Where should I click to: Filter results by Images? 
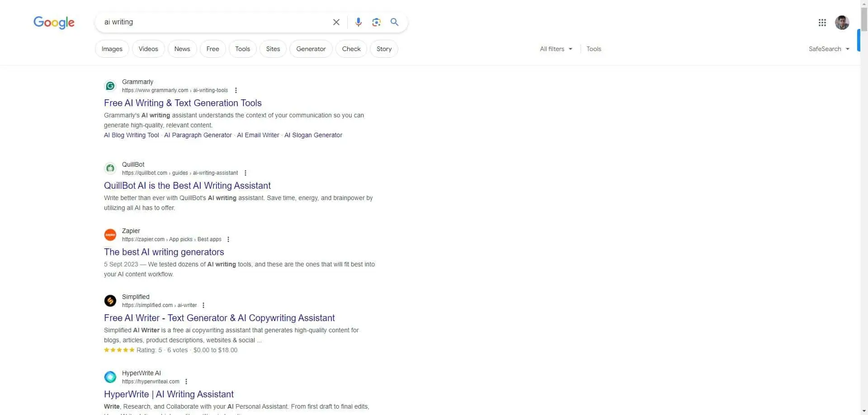[112, 49]
